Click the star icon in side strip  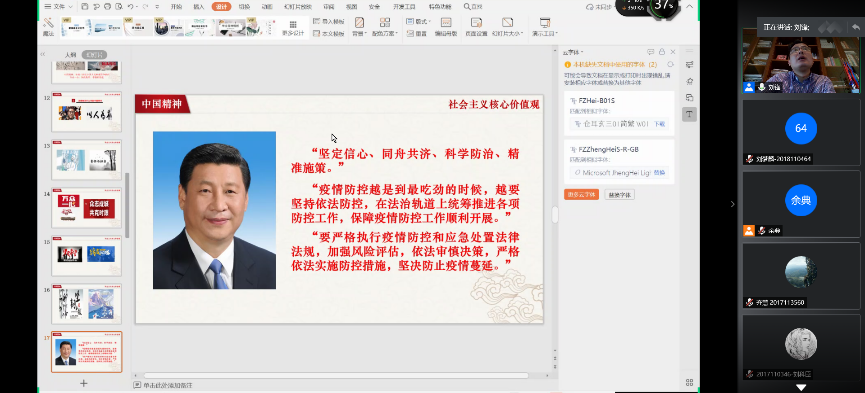click(690, 81)
